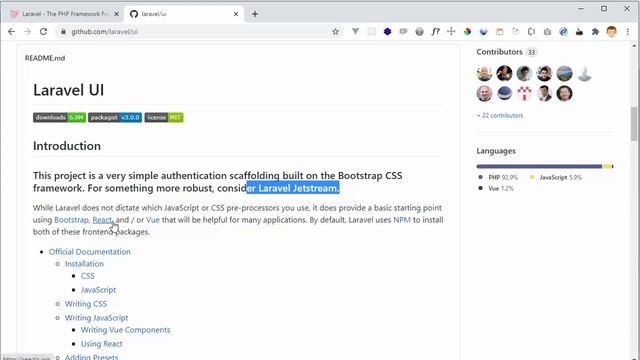Click the languages percentage bar
The image size is (640, 360).
[x=545, y=167]
